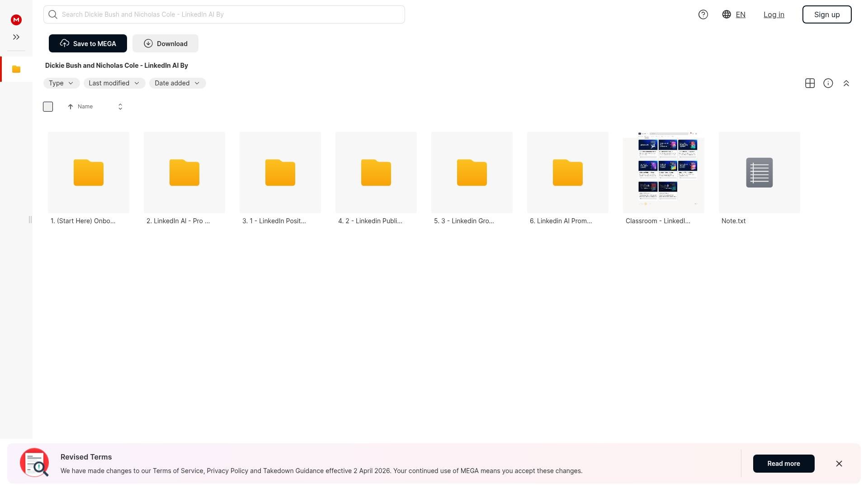Tick the select-all checkbox

[x=48, y=107]
